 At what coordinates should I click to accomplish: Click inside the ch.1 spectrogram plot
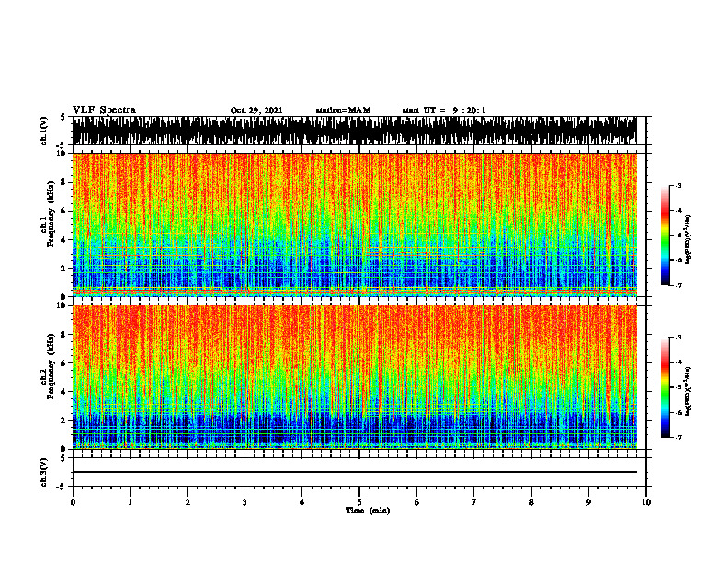pos(354,224)
